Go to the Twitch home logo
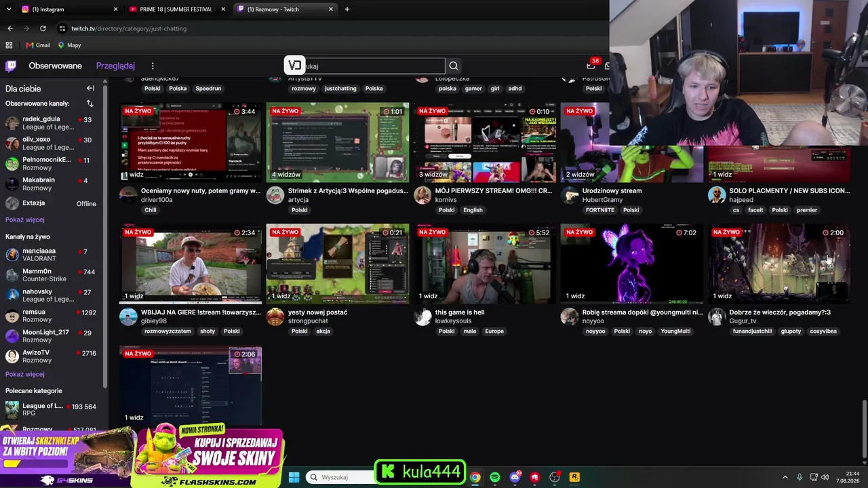 (x=11, y=66)
